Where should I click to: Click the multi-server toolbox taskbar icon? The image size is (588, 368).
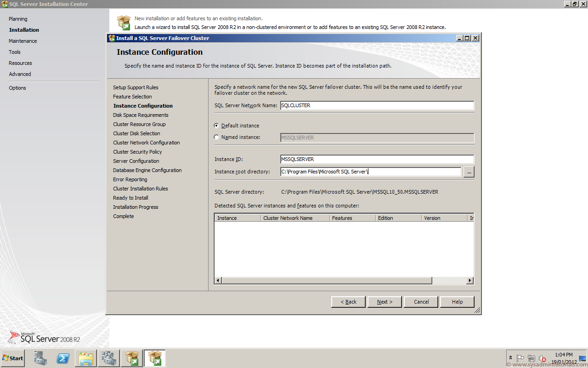pos(109,358)
